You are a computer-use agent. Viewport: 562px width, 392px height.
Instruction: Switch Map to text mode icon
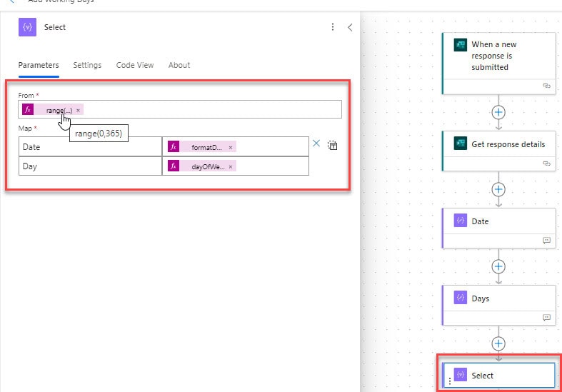332,145
